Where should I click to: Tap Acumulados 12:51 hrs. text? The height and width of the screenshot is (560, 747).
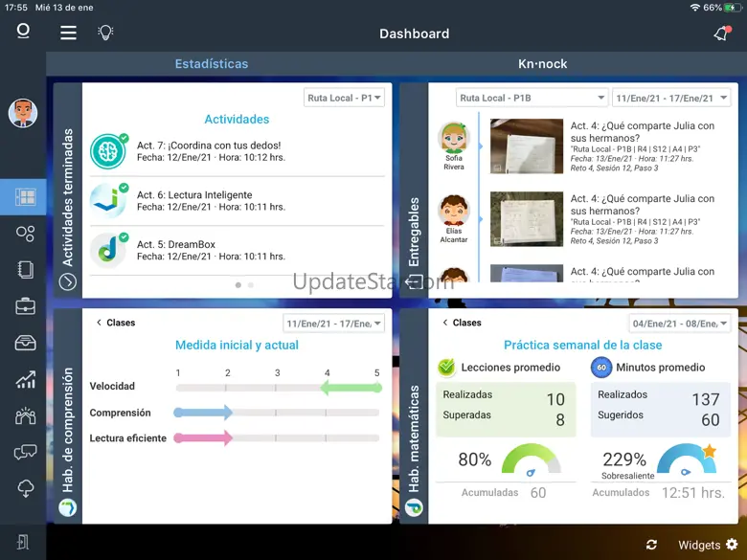pos(659,492)
